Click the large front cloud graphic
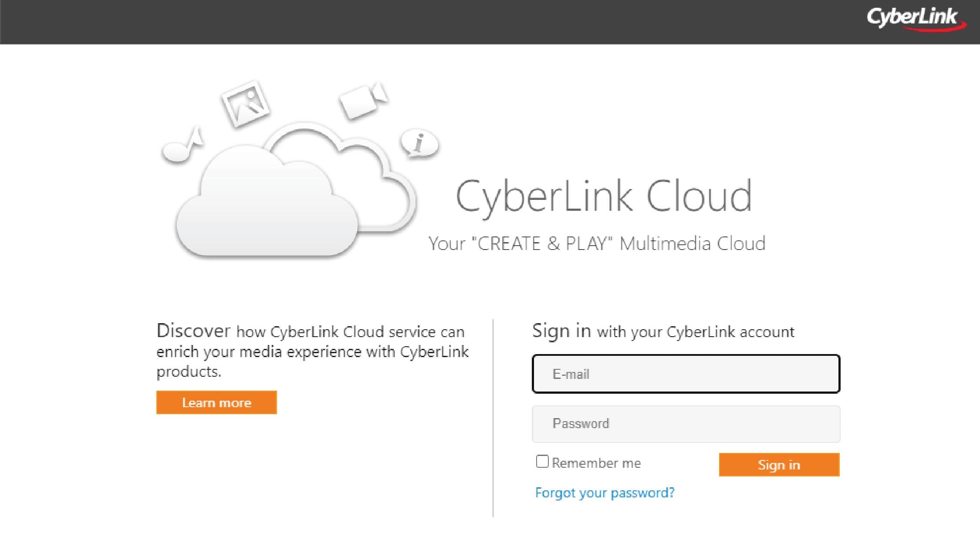Screen dimensions: 980x547 pos(266,203)
